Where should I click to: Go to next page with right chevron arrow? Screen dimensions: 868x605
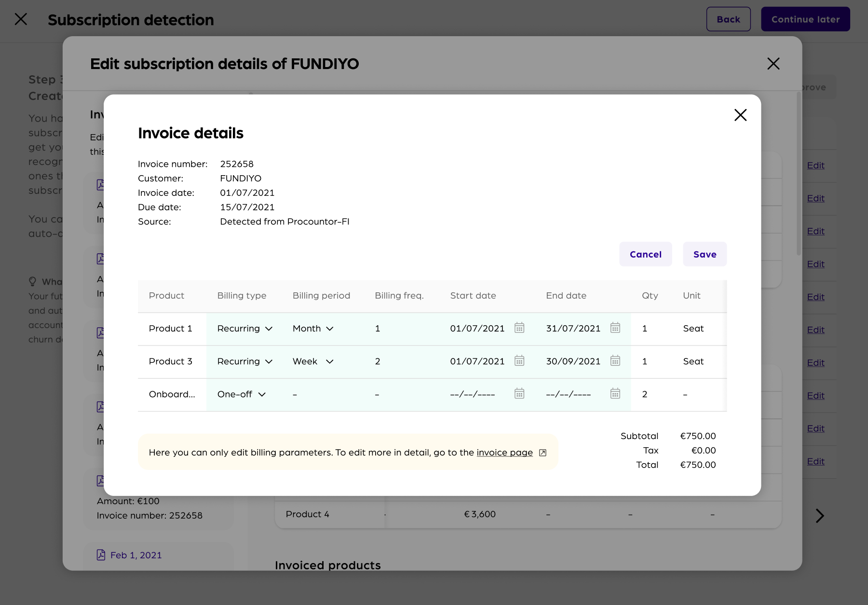[x=820, y=516]
